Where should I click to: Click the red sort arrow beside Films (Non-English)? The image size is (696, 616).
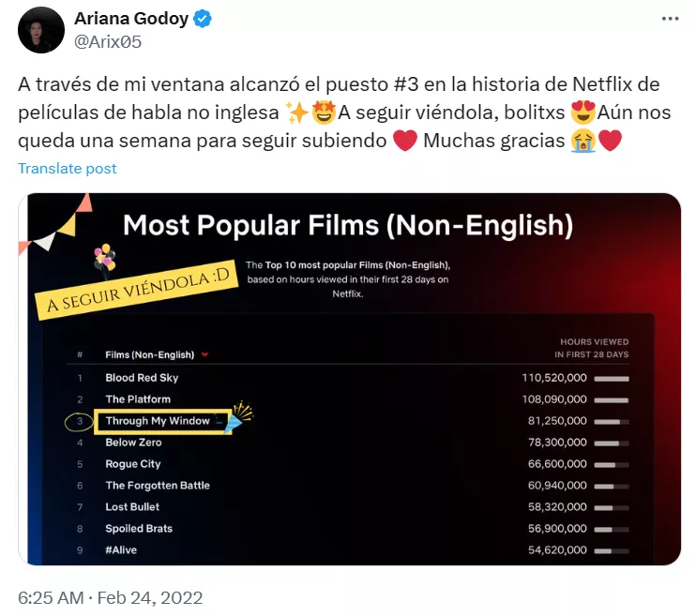point(204,354)
